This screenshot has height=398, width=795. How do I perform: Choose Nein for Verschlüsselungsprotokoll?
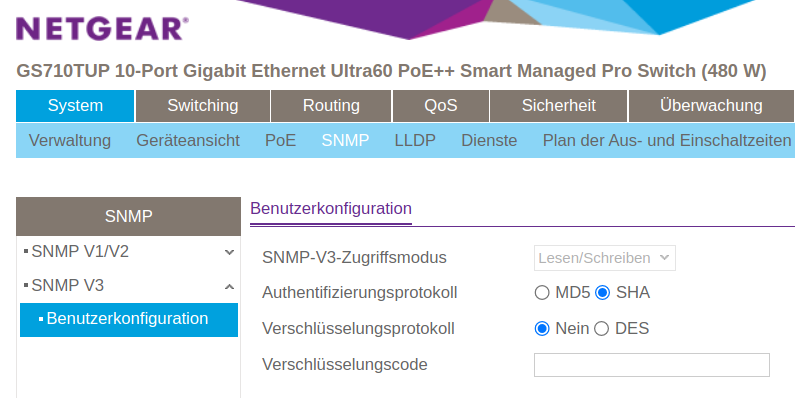[x=542, y=329]
